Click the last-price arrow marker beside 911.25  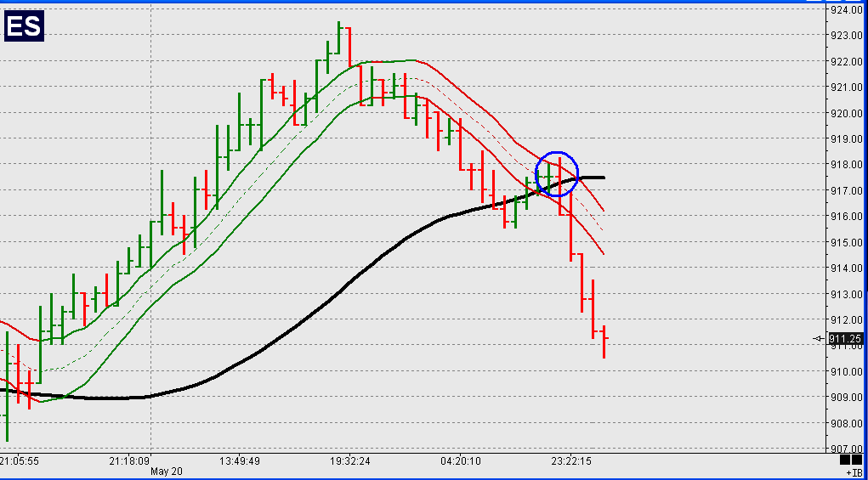818,338
